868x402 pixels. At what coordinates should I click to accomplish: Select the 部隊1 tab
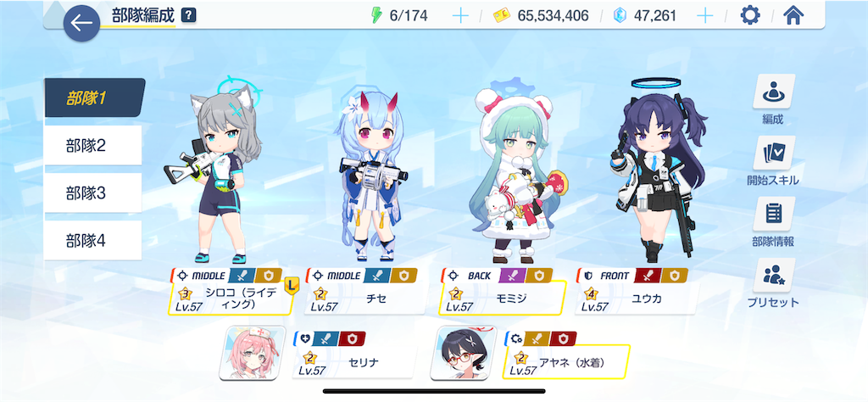coord(94,98)
